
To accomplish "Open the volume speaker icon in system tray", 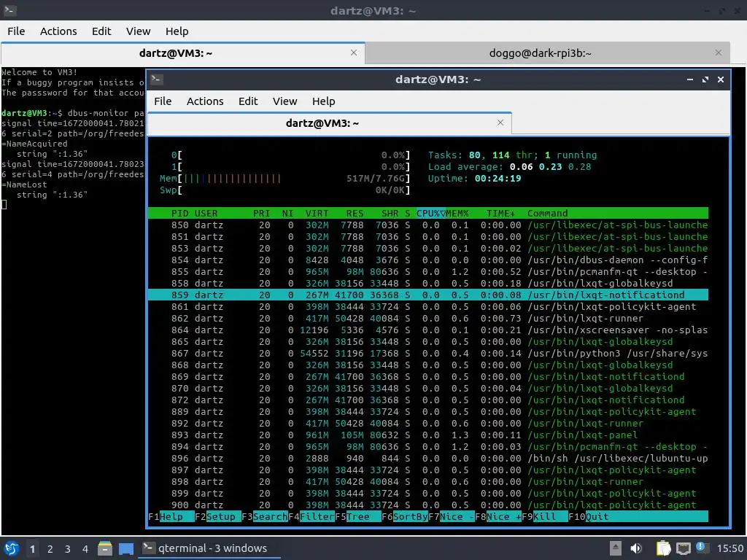I will pos(636,548).
